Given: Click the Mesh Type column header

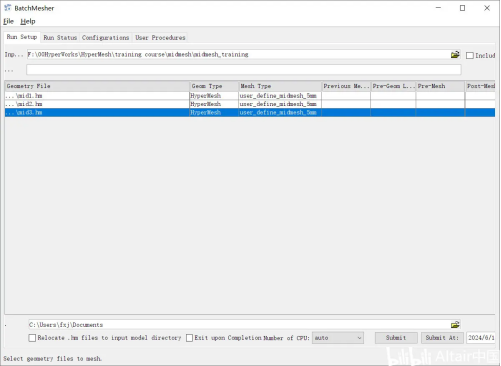Looking at the screenshot, I should coord(280,86).
